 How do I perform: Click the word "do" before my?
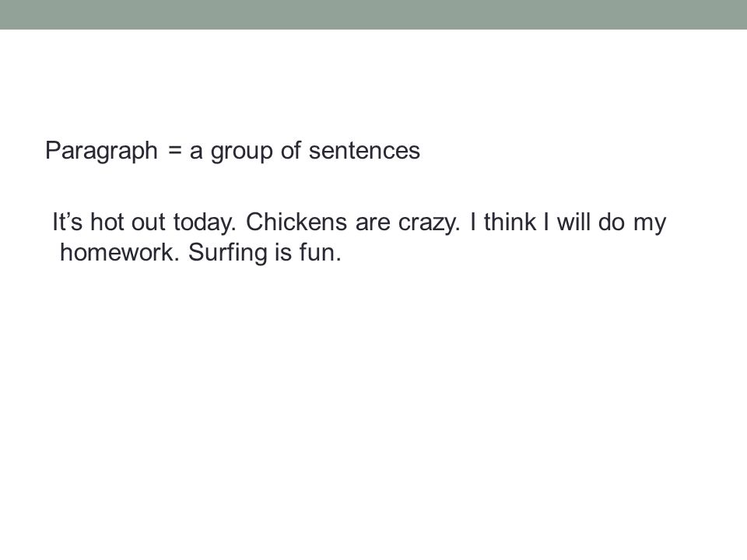tap(612, 222)
